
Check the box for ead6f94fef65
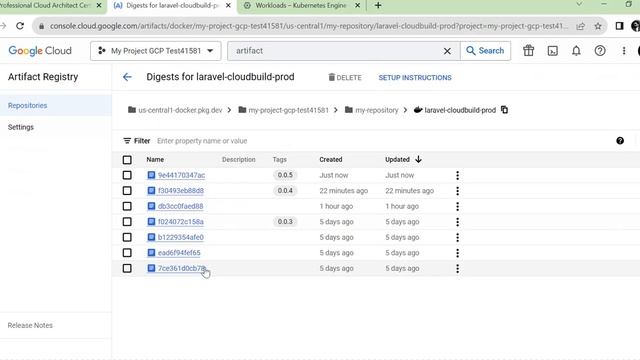click(127, 253)
